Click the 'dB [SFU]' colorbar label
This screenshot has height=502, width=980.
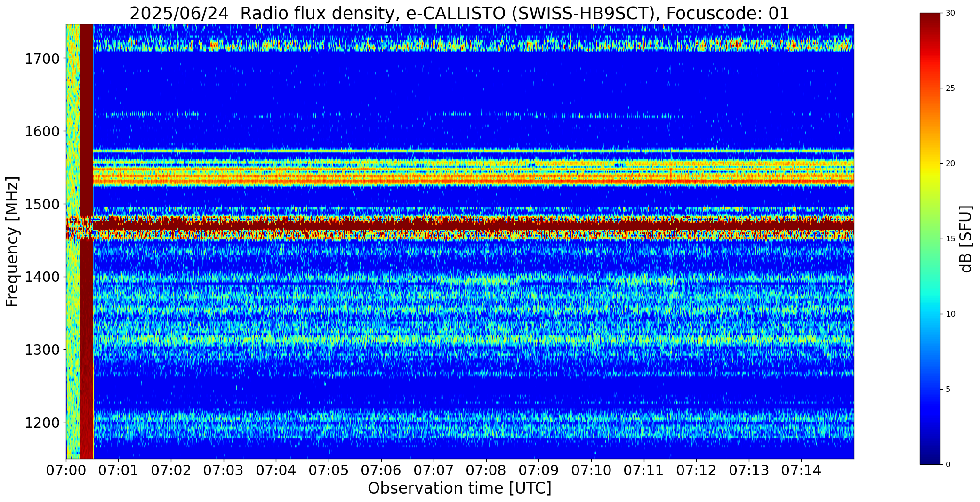coord(965,239)
